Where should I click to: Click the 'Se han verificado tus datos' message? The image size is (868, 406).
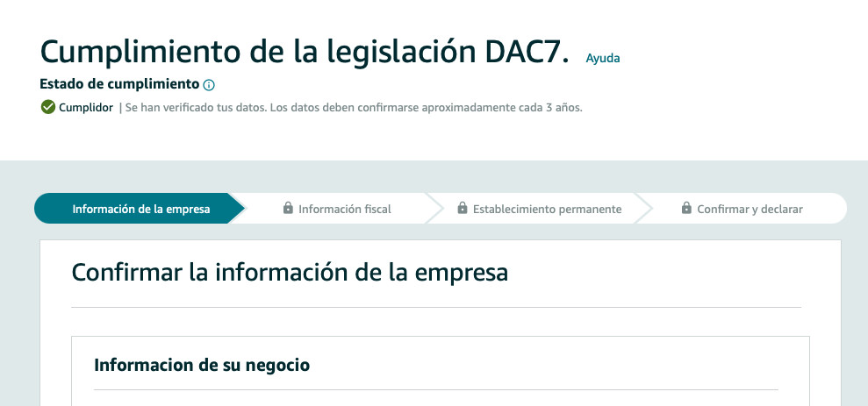(354, 108)
